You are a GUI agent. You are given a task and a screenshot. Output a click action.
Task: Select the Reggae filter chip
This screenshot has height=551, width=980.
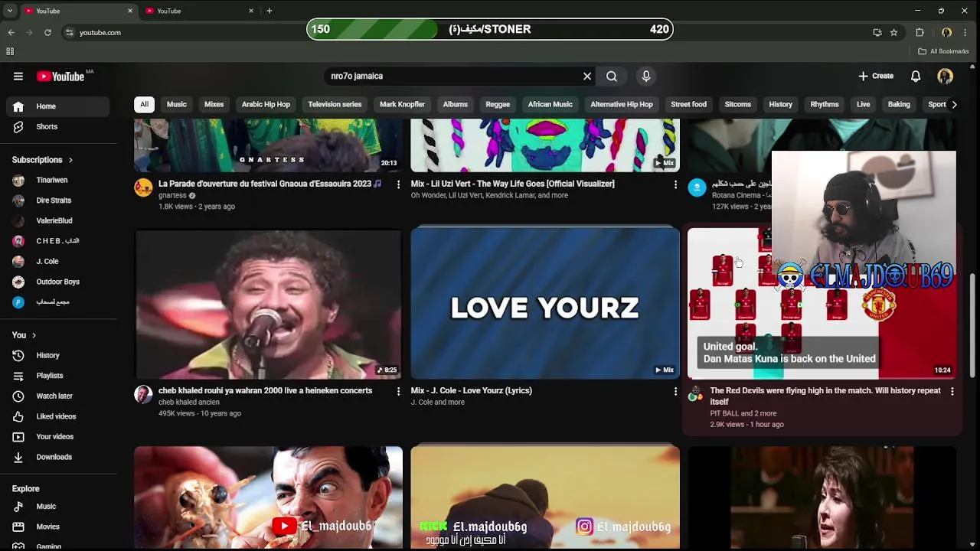tap(498, 104)
